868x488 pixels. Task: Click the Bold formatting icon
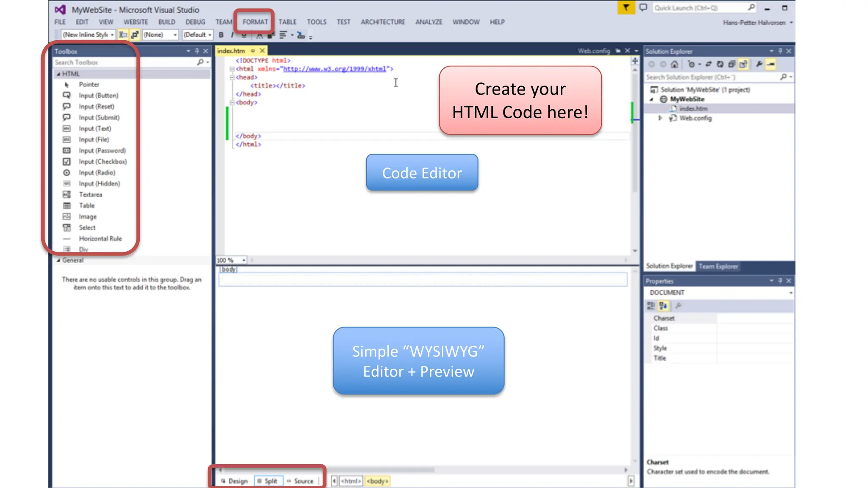tap(221, 35)
